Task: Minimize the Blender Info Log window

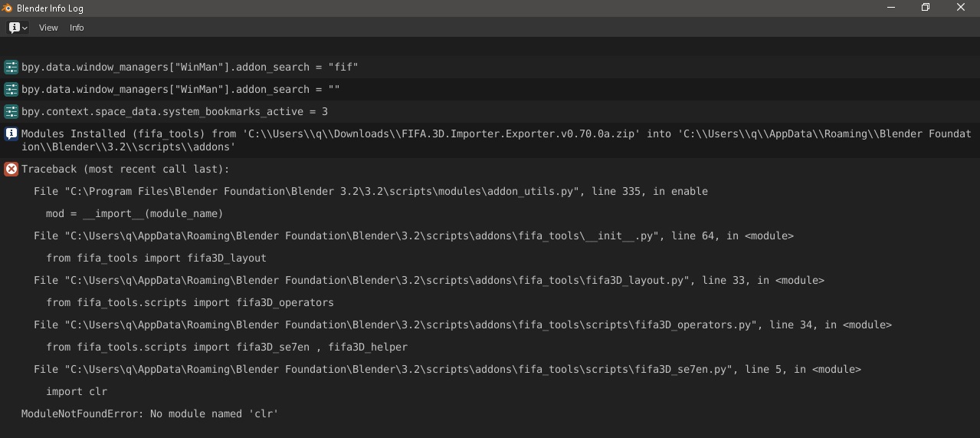Action: click(891, 8)
